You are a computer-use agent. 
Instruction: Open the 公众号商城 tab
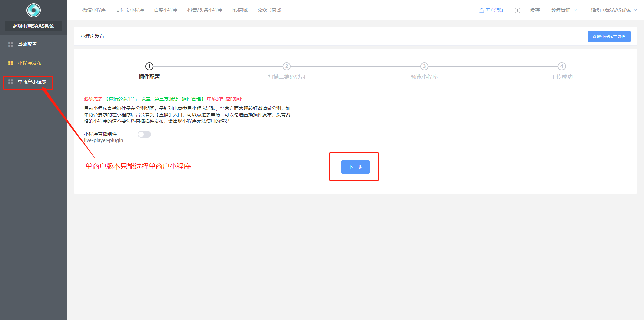(269, 10)
